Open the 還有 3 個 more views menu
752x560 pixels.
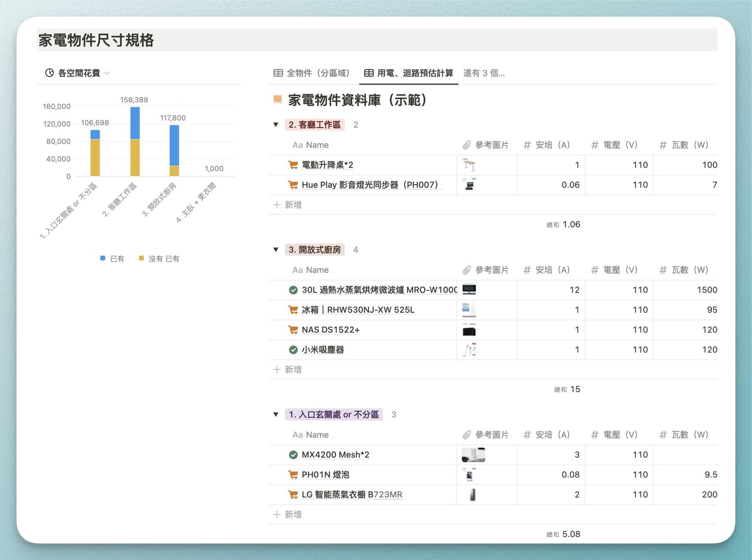pyautogui.click(x=484, y=73)
